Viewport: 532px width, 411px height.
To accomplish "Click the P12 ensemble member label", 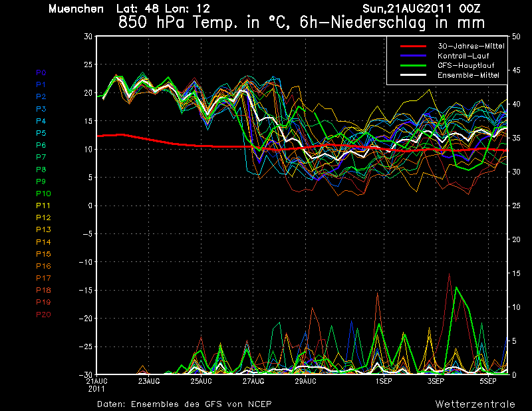I will pyautogui.click(x=43, y=217).
